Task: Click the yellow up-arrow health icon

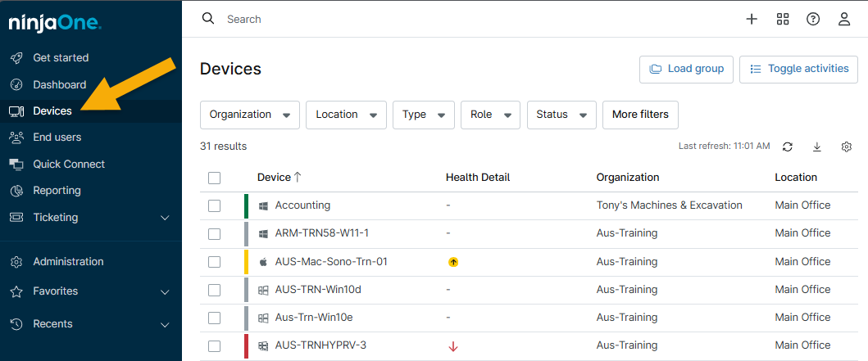Action: [x=453, y=262]
